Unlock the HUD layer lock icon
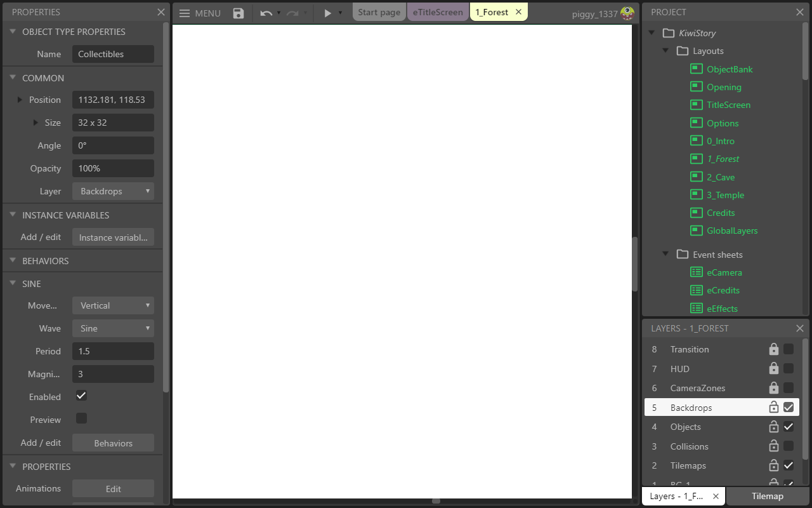Screen dimensions: 812x508 [773, 368]
